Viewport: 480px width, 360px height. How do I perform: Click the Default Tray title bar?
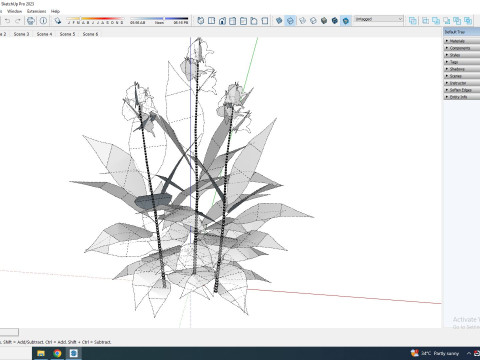462,32
